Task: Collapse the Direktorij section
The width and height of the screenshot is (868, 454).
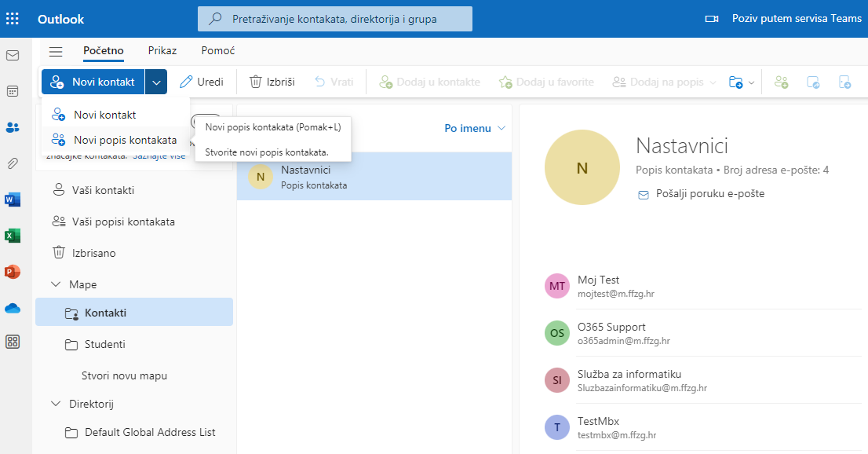Action: tap(56, 404)
